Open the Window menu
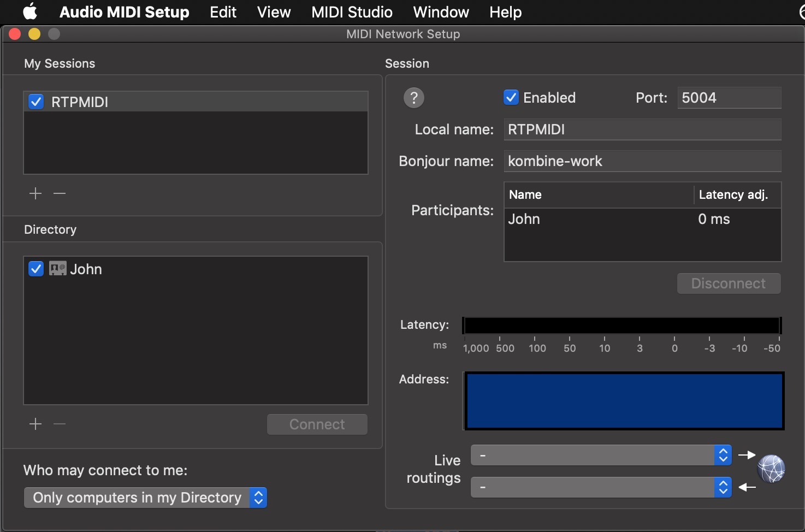 pos(441,12)
